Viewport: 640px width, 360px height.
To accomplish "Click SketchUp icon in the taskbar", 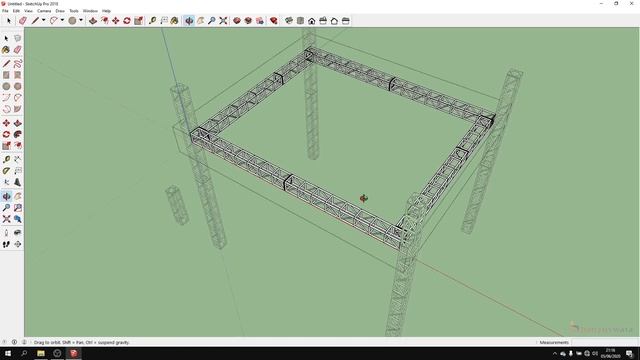I will pos(73,353).
